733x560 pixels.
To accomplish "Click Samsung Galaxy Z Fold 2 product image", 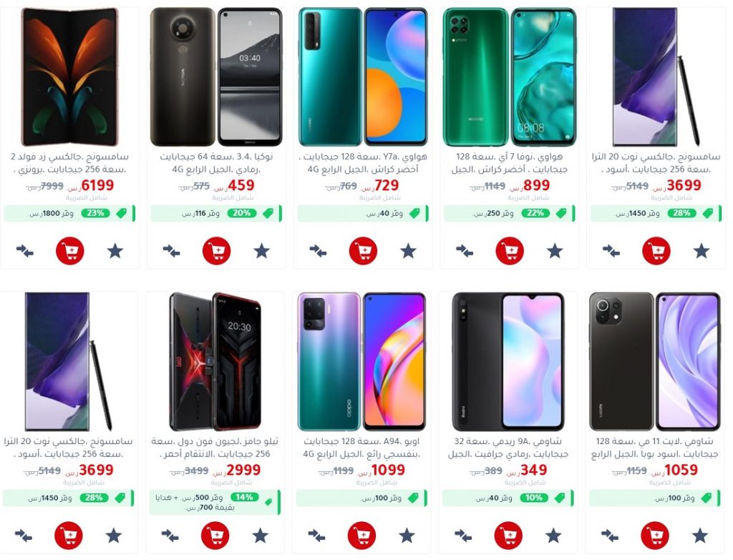I will click(x=70, y=77).
